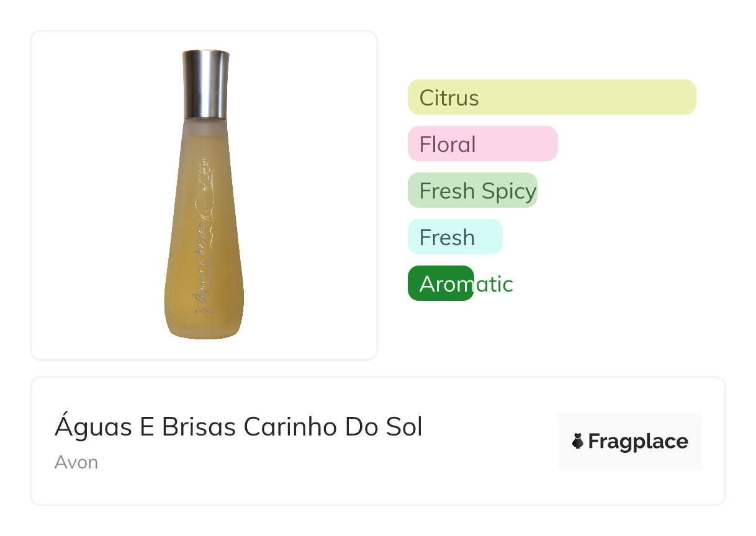Viewport: 756px width, 536px height.
Task: Select the dark green Aromatic accord bar
Action: pos(441,284)
